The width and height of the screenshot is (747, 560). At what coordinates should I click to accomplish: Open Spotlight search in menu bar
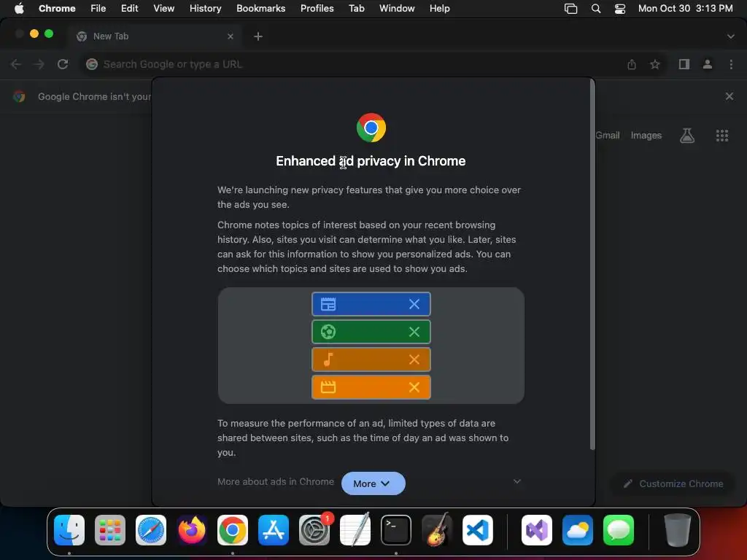click(595, 9)
